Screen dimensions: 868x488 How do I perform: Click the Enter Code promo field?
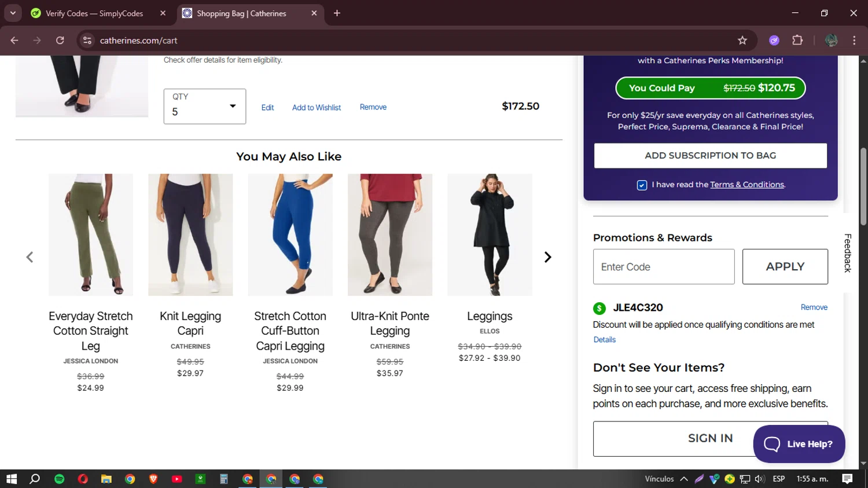[x=664, y=267]
